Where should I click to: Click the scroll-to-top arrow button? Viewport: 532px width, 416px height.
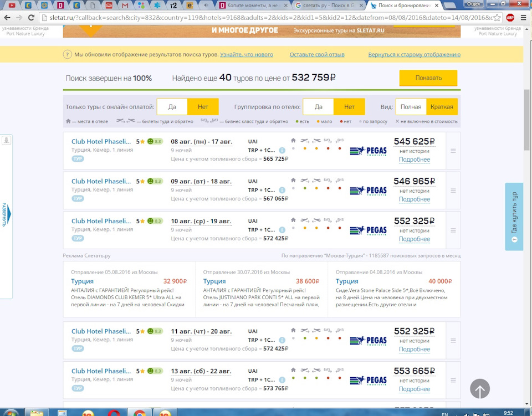pyautogui.click(x=480, y=389)
